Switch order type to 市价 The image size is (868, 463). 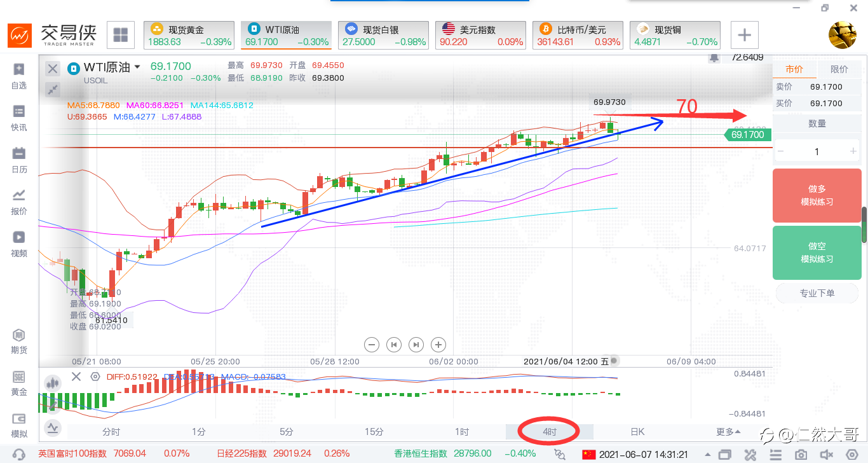tap(794, 69)
